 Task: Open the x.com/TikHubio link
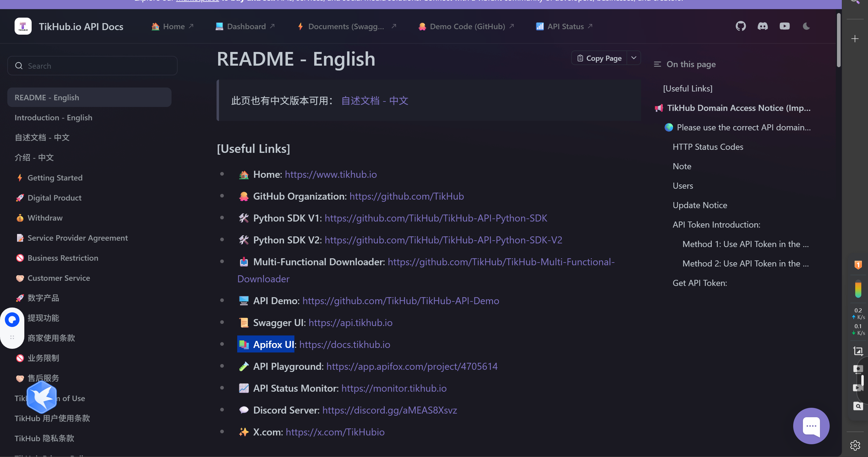pos(335,432)
